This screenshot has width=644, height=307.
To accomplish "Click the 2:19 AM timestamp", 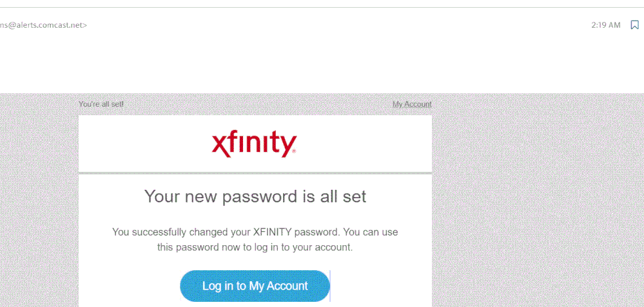I will tap(605, 25).
